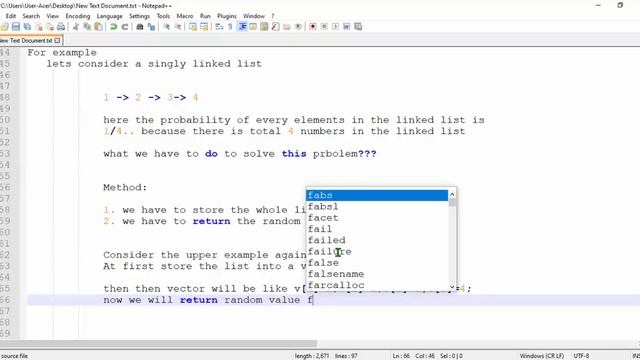
Task: Click Run Macro Multiple Times icon
Action: tap(347, 27)
